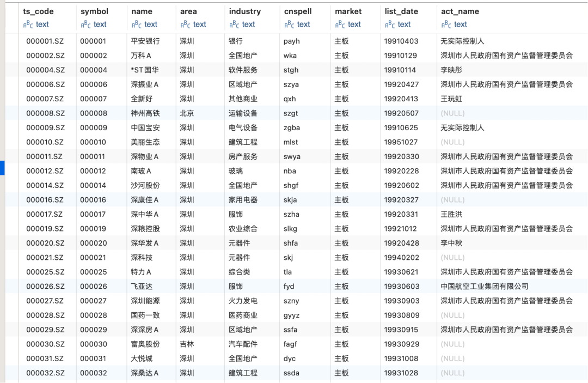Viewport: 588px width, 383px height.
Task: Select cell 神州高铁
Action: pos(145,113)
